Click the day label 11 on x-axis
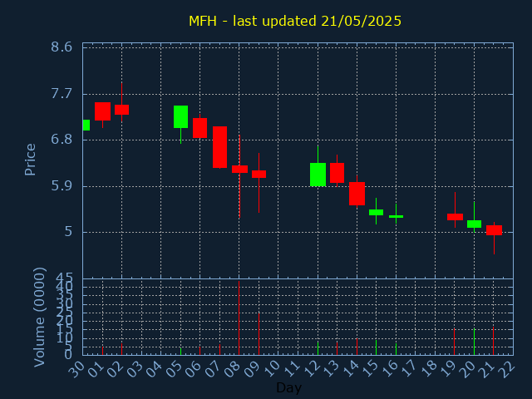 tap(292, 369)
